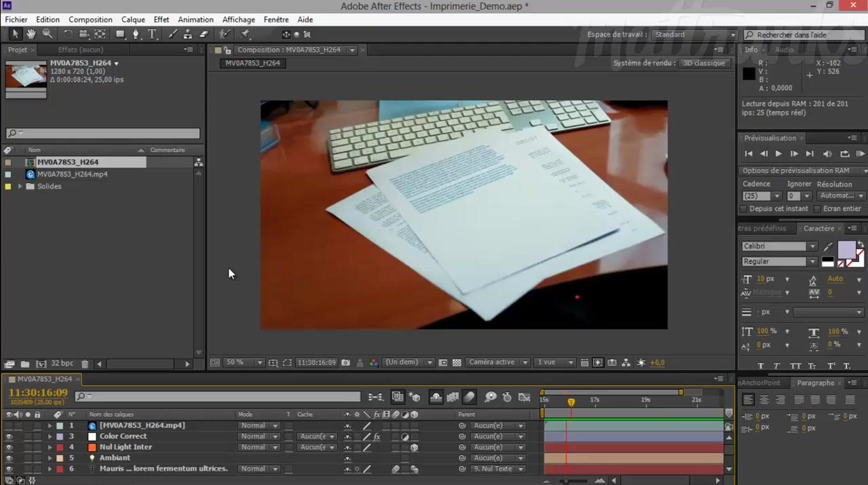Select the Hand tool

(x=31, y=34)
